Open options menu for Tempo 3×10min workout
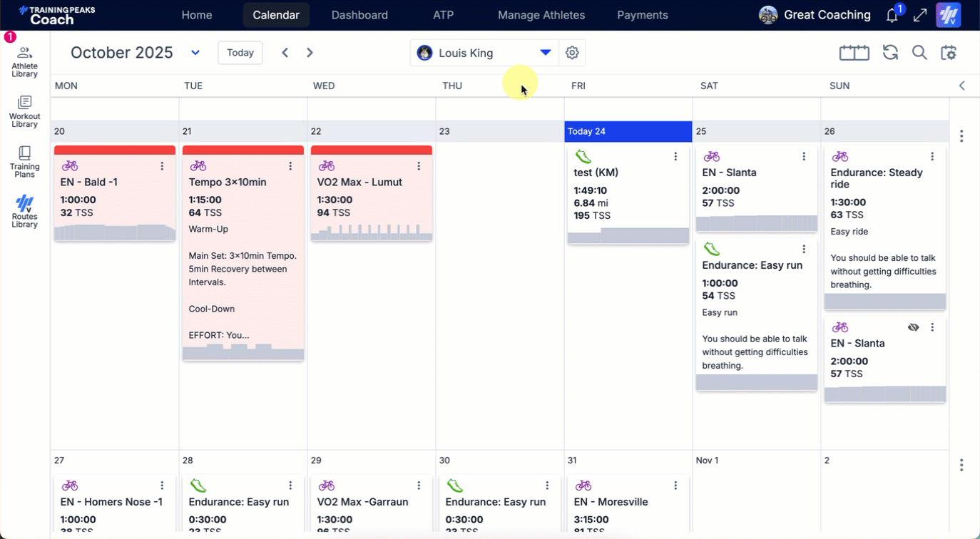The width and height of the screenshot is (980, 539). point(290,166)
